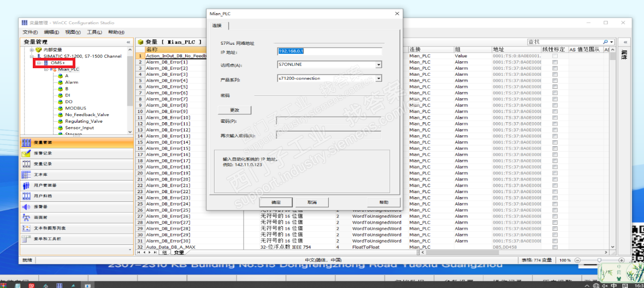Screen dimensions: 644x288
Task: Open the 访问点 S7ONLINE dropdown
Action: coord(379,65)
